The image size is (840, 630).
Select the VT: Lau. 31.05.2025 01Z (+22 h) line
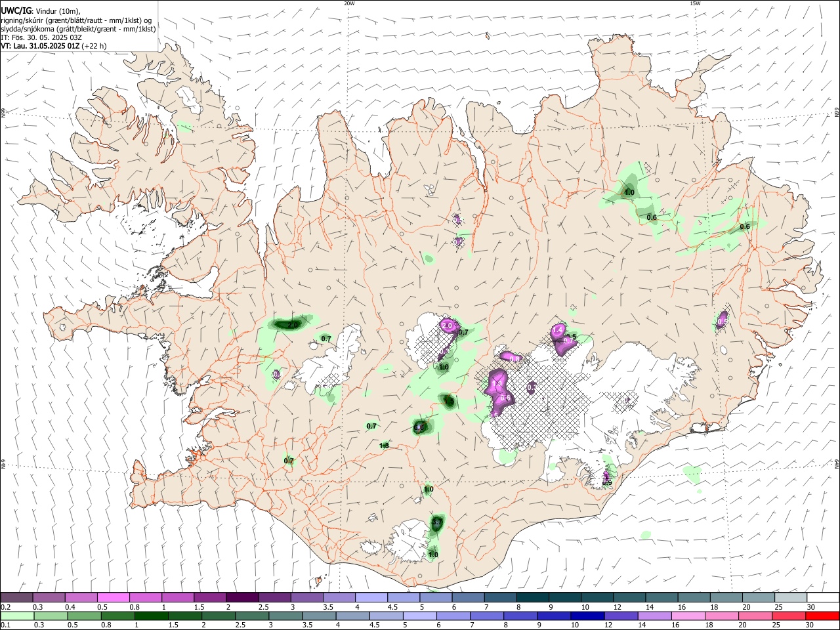54,46
